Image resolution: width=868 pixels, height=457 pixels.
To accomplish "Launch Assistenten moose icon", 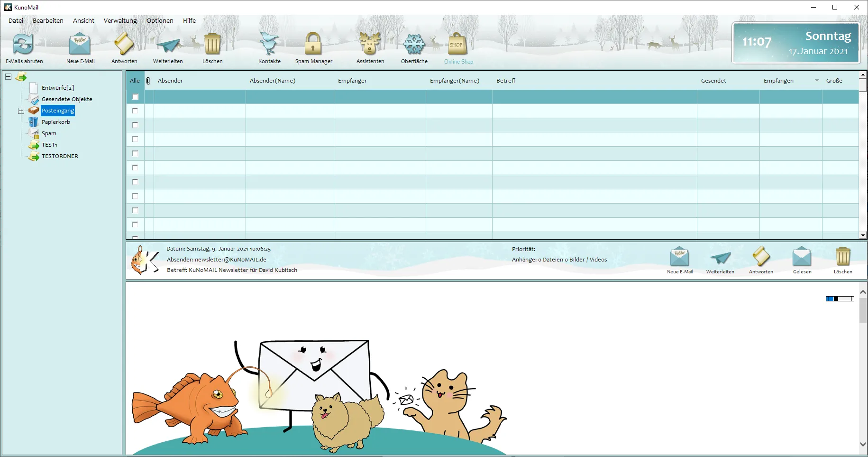I will click(x=370, y=44).
